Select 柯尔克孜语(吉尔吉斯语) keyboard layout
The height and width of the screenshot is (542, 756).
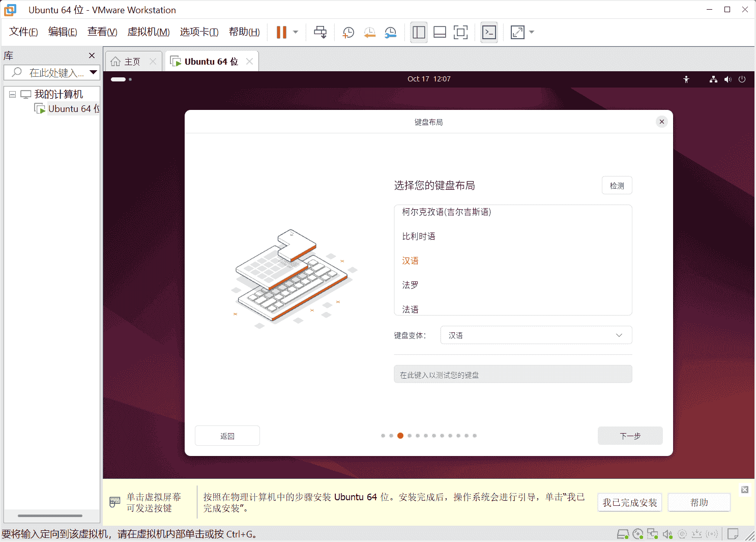pyautogui.click(x=513, y=212)
